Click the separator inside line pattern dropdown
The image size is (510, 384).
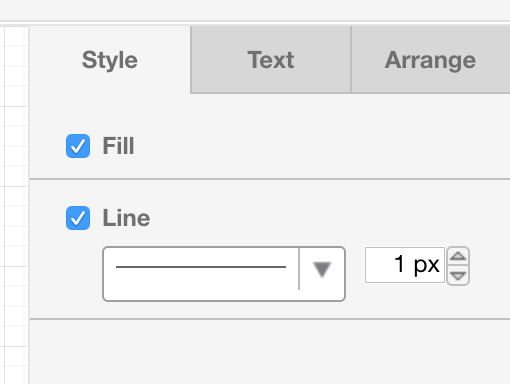[x=299, y=269]
